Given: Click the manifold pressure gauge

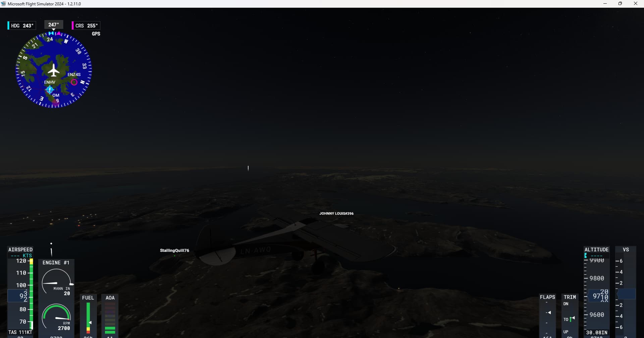Looking at the screenshot, I should (56, 282).
